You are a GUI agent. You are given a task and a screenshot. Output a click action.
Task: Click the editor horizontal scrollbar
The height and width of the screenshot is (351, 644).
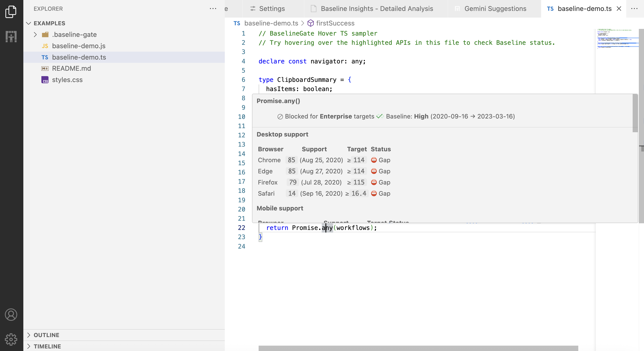click(x=418, y=348)
